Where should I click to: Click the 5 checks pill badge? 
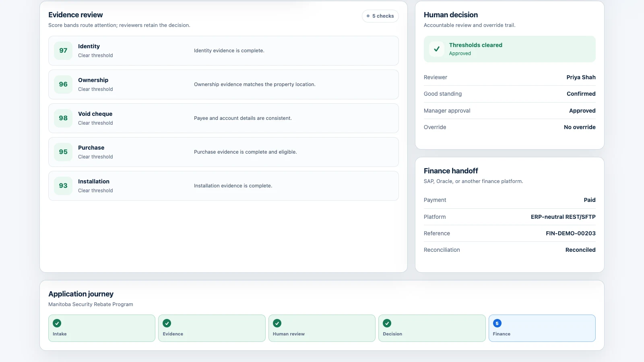(x=380, y=16)
